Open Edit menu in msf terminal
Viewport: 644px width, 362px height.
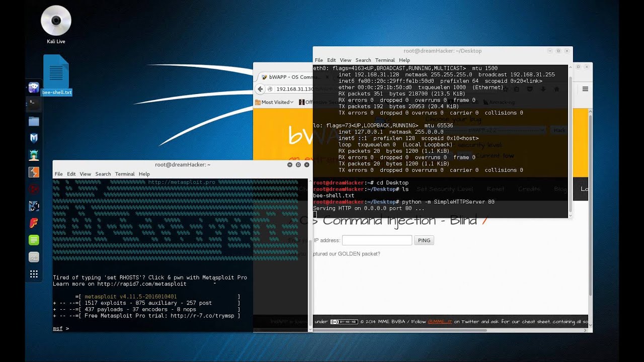click(x=71, y=174)
